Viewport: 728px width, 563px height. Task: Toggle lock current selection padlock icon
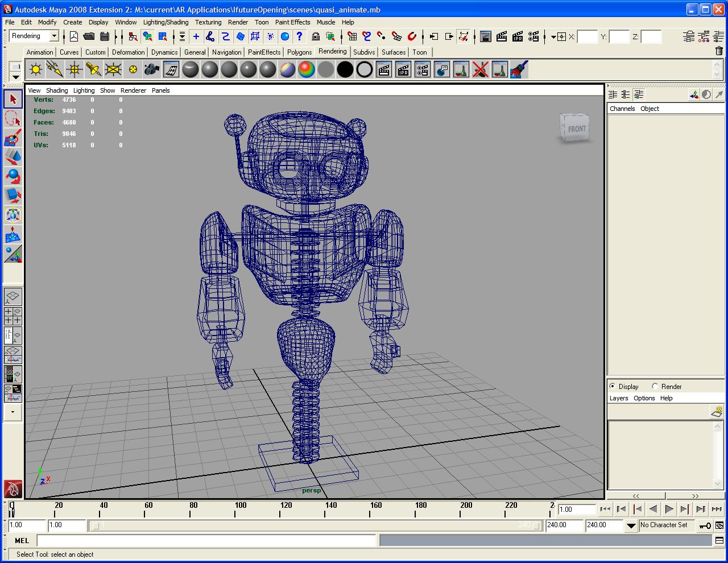316,36
